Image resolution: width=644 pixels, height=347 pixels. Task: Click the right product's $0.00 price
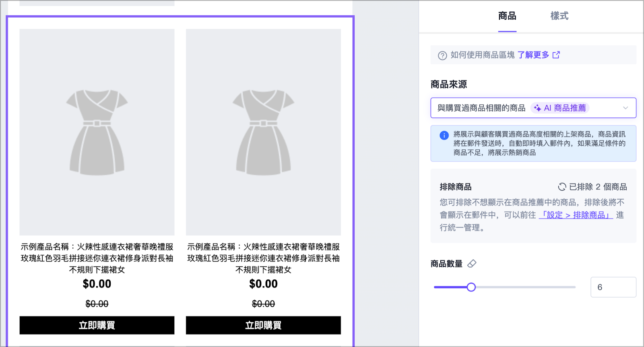click(263, 284)
